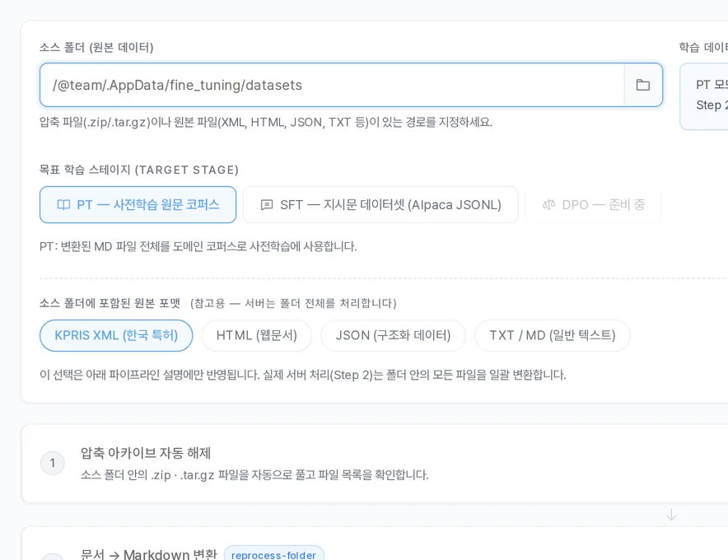Click the 압축 파일 path hint text
The width and height of the screenshot is (728, 560).
pos(266,122)
